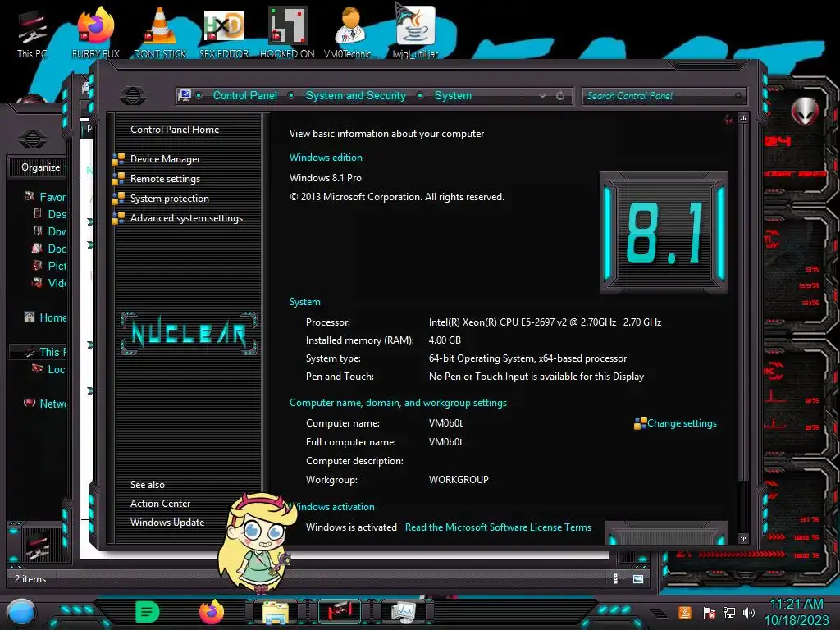Click the System protection shield icon
840x630 pixels.
click(x=118, y=199)
